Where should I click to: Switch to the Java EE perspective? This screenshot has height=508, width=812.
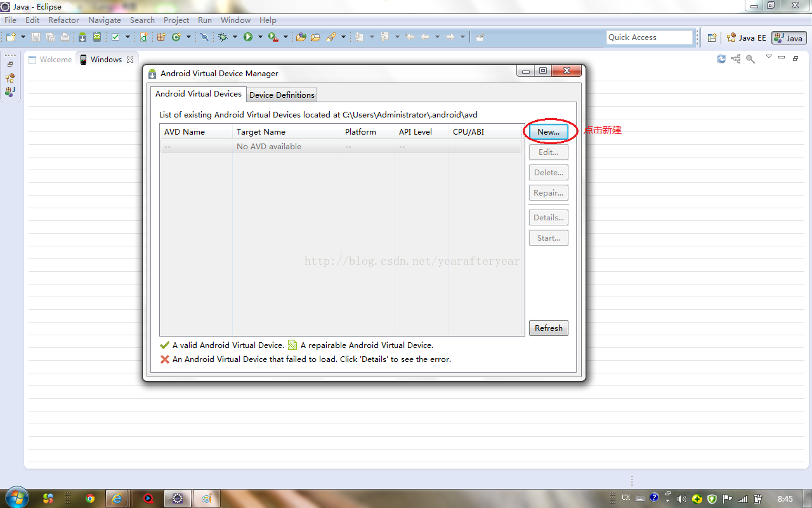pos(747,37)
